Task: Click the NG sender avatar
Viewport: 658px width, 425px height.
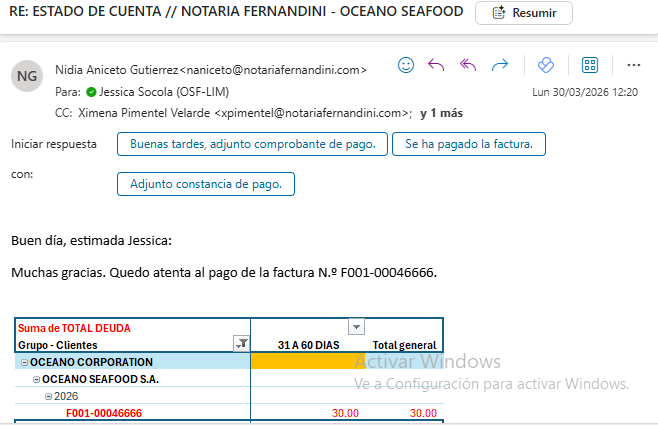Action: click(x=27, y=76)
